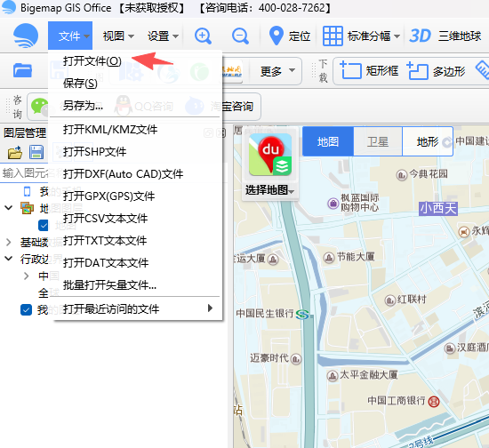
Task: Switch to the 地图 map tab
Action: [x=328, y=141]
